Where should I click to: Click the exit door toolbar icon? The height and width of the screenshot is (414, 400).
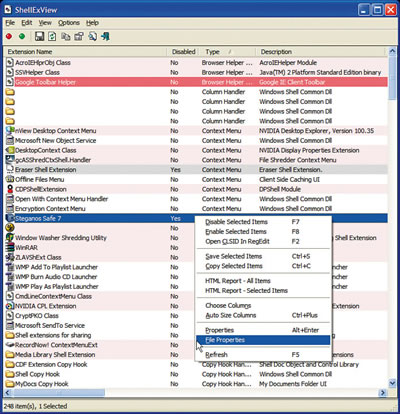[x=106, y=36]
